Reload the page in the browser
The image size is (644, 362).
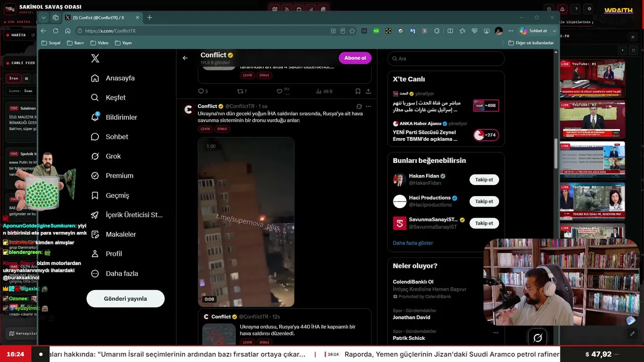[x=55, y=31]
